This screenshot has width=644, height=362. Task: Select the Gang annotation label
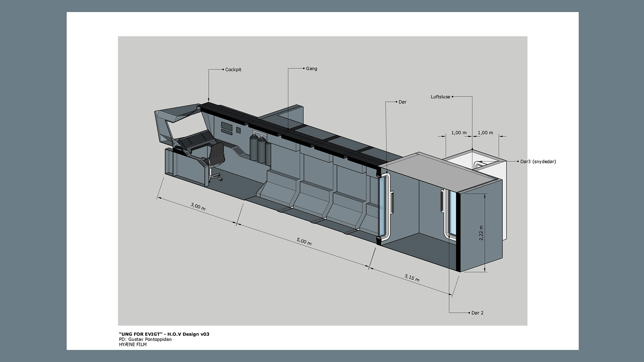pyautogui.click(x=311, y=68)
